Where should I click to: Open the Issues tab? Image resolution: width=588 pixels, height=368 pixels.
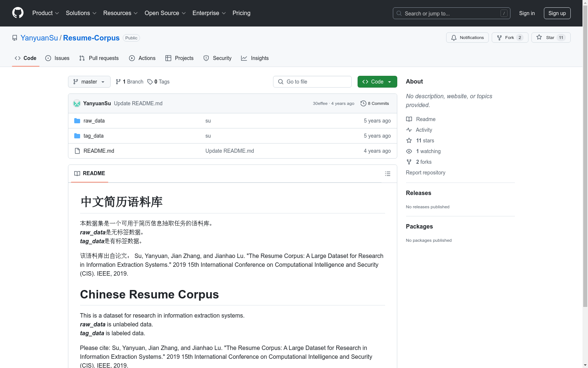(57, 58)
